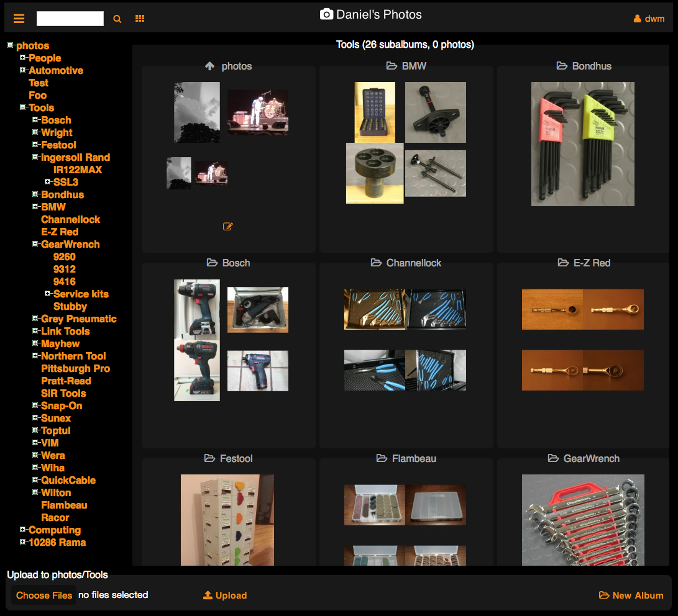
Task: Collapse the Tools tree node
Action: [23, 107]
